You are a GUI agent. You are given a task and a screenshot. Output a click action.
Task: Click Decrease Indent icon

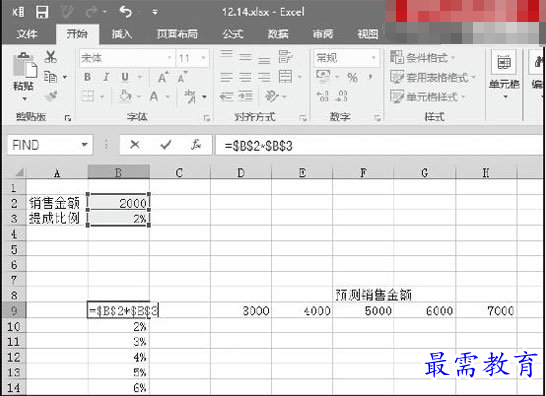coord(226,96)
